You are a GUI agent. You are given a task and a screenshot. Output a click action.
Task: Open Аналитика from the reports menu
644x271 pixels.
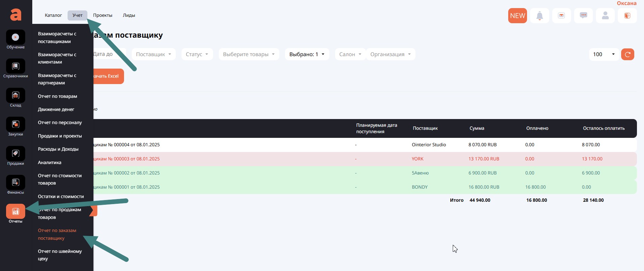coord(50,163)
